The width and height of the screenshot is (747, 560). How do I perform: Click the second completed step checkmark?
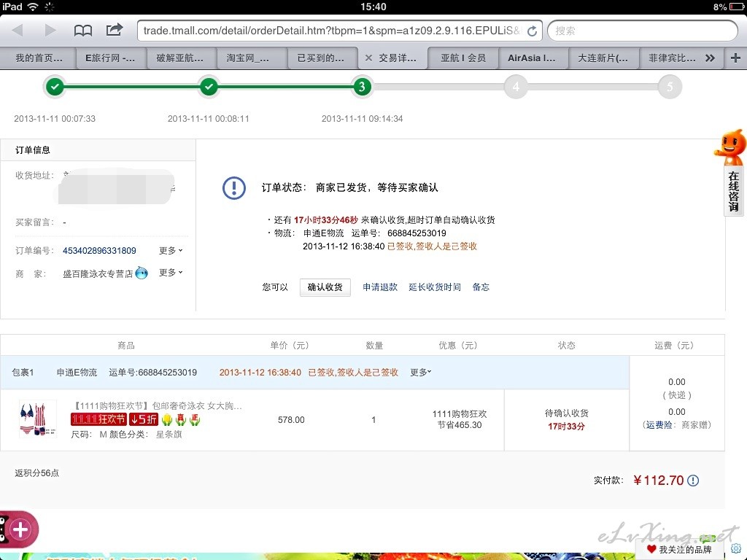point(209,87)
